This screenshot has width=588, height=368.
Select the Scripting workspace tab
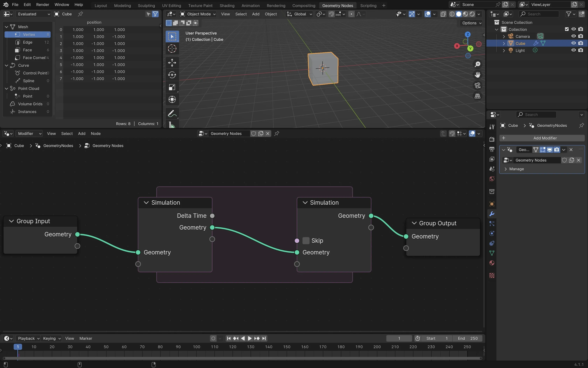point(368,5)
